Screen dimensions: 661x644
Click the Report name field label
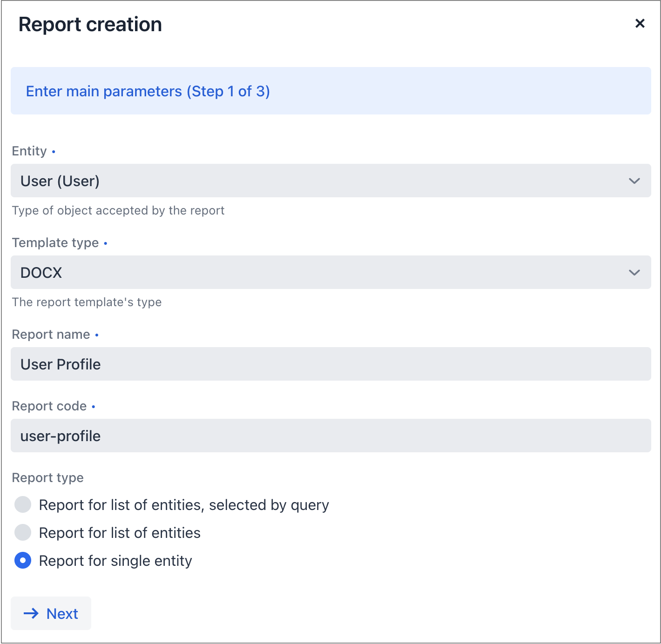pyautogui.click(x=51, y=335)
